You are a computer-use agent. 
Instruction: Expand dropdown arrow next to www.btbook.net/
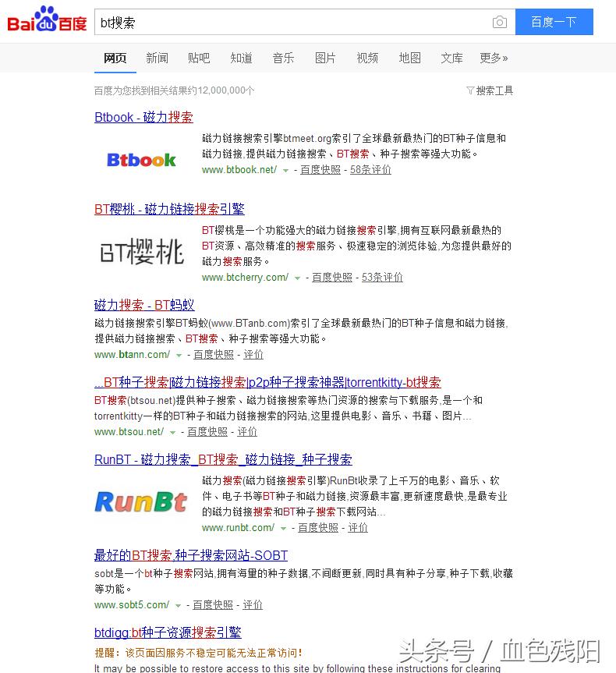[285, 171]
